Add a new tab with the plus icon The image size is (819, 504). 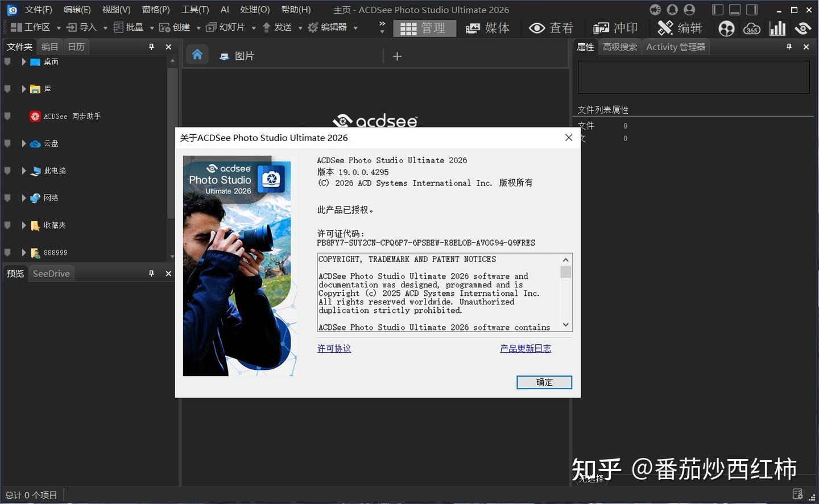coord(397,56)
